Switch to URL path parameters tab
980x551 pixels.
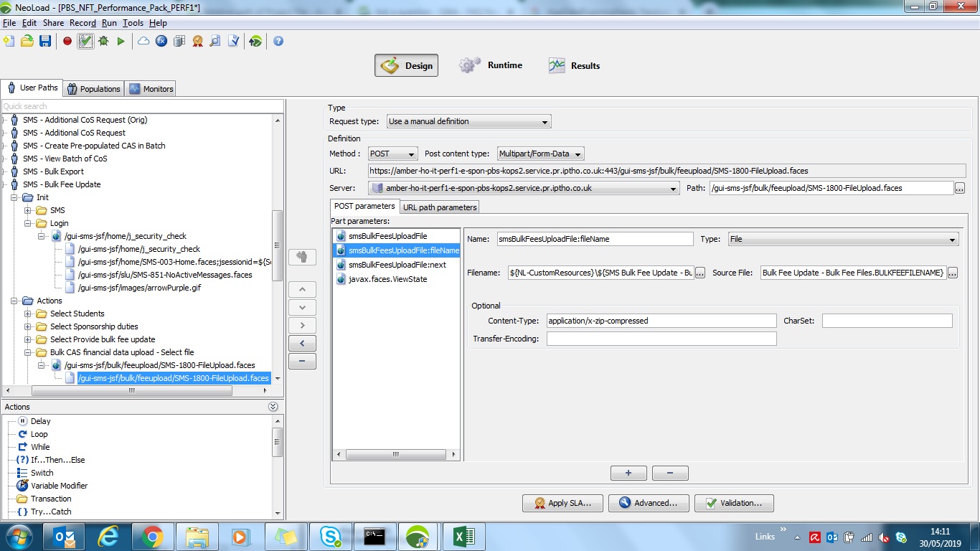coord(440,207)
